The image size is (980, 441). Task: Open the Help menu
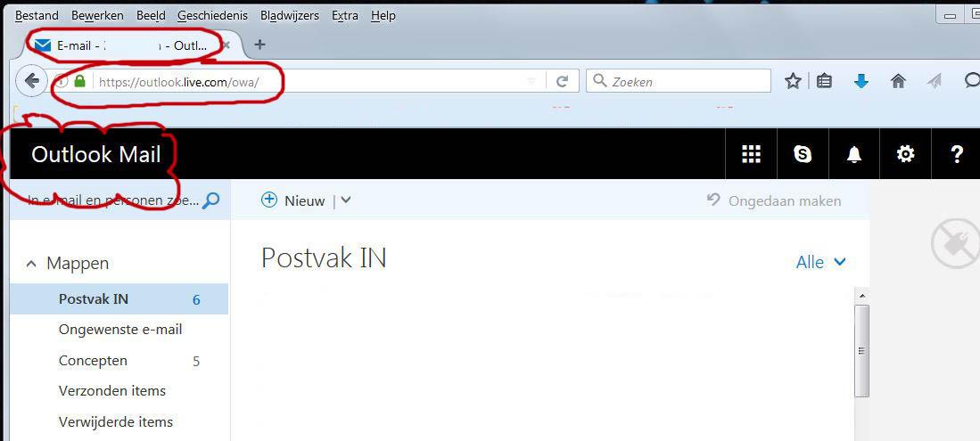(383, 16)
